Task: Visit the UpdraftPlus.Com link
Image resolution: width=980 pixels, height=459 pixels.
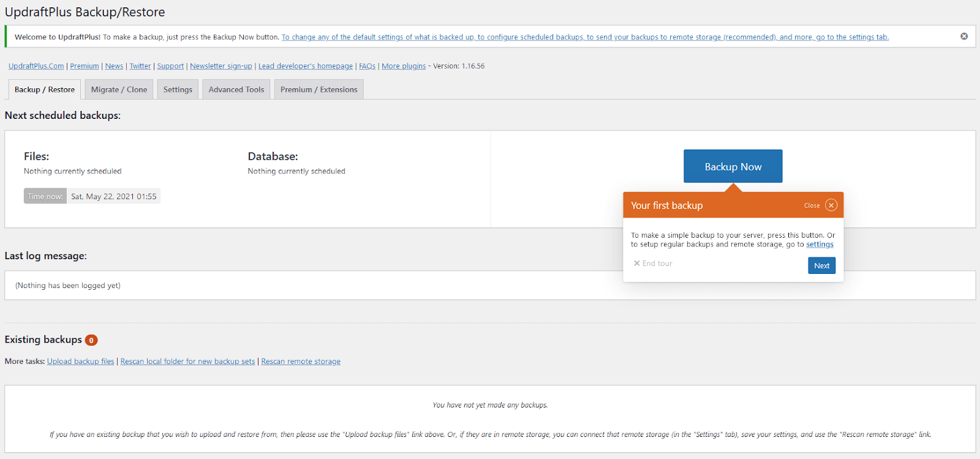Action: 36,66
